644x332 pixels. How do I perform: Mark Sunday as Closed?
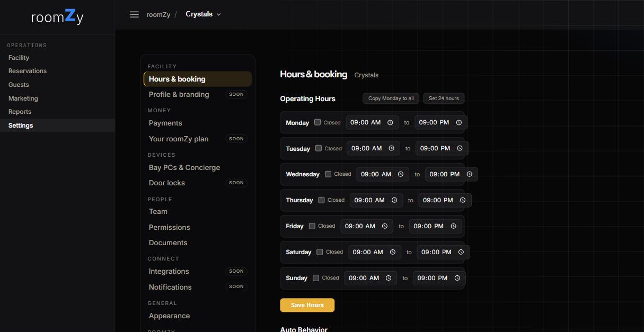pos(316,278)
